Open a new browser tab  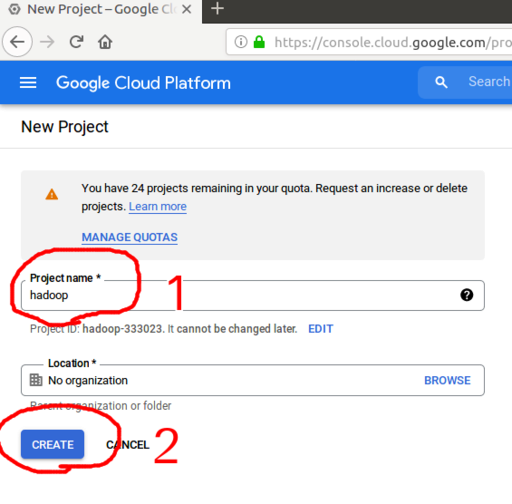(217, 9)
